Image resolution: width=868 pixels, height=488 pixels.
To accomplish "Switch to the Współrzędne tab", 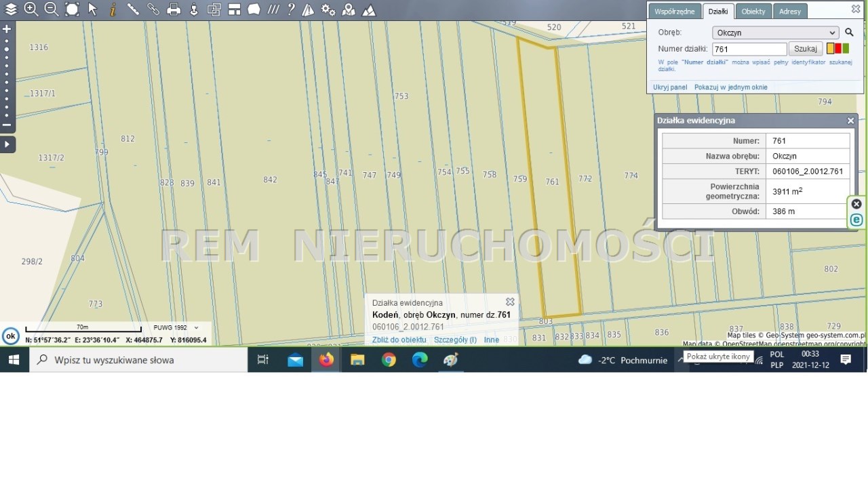I will pyautogui.click(x=674, y=12).
